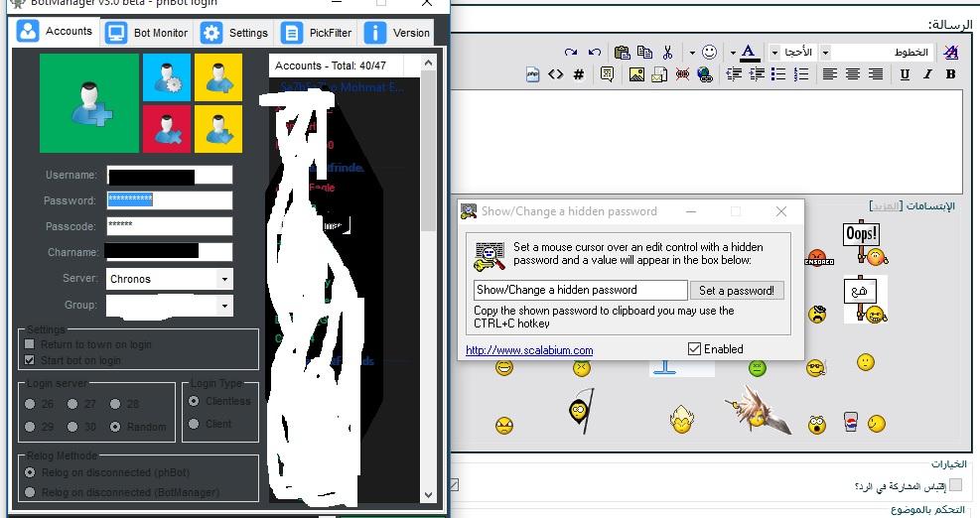Select login server 27
Viewport: 980px width, 518px height.
tap(72, 404)
